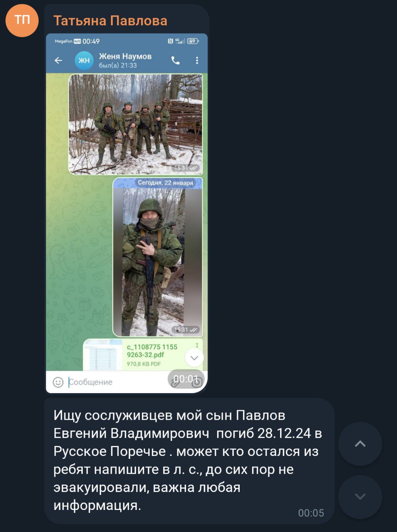
Task: Click the Сегодня, 22 января date badge
Action: (165, 183)
